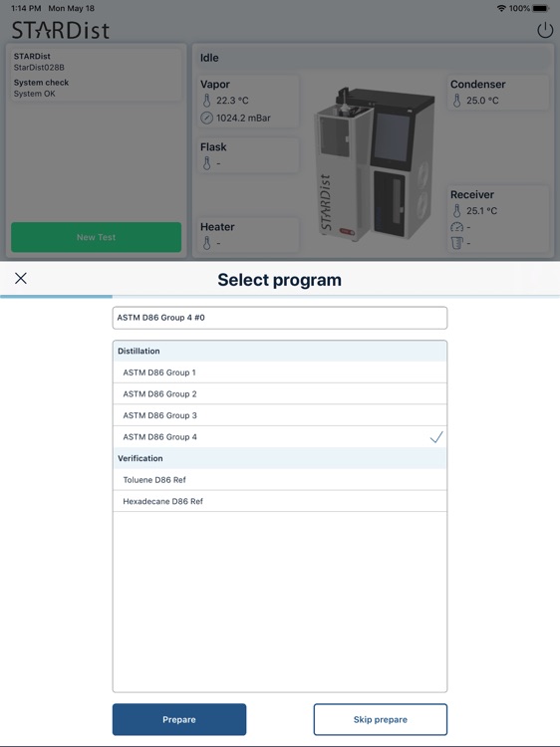This screenshot has width=560, height=747.
Task: Click the Distillation section header
Action: (280, 352)
